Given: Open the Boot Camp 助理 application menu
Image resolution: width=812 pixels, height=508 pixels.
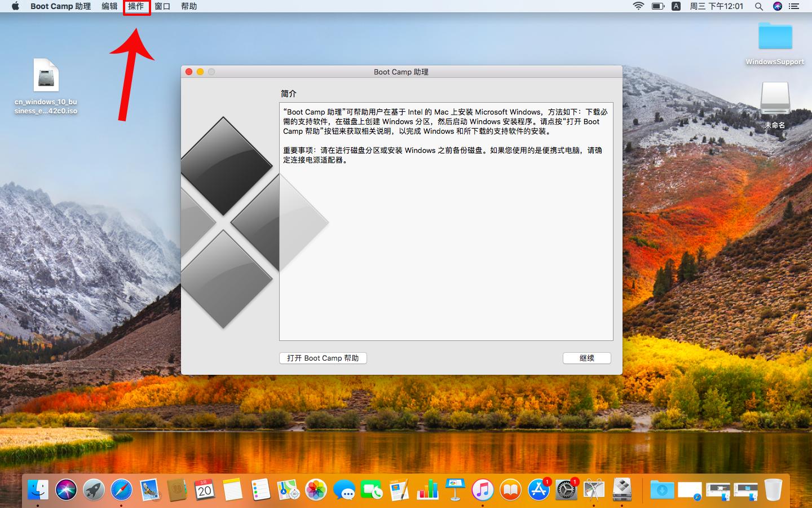Looking at the screenshot, I should [60, 6].
